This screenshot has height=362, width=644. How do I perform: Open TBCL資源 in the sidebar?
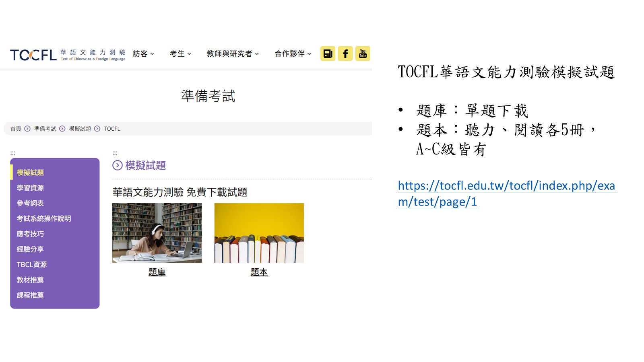(32, 264)
